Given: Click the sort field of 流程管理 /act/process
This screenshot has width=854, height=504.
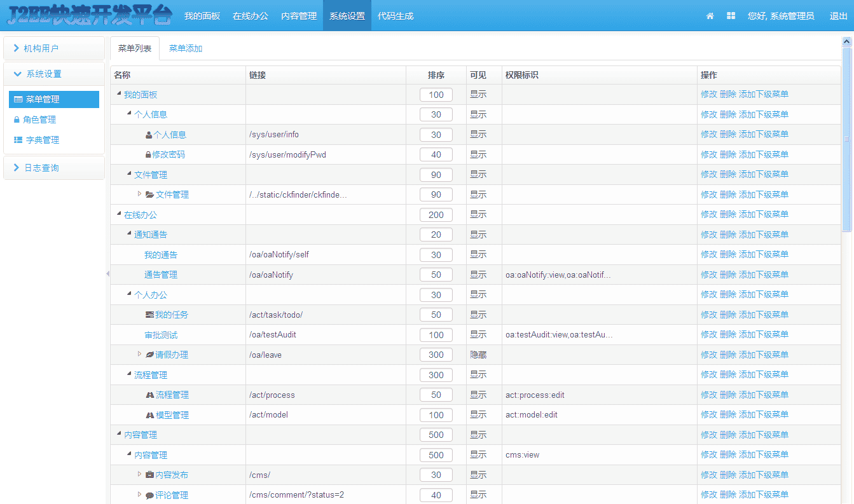Looking at the screenshot, I should pyautogui.click(x=436, y=395).
